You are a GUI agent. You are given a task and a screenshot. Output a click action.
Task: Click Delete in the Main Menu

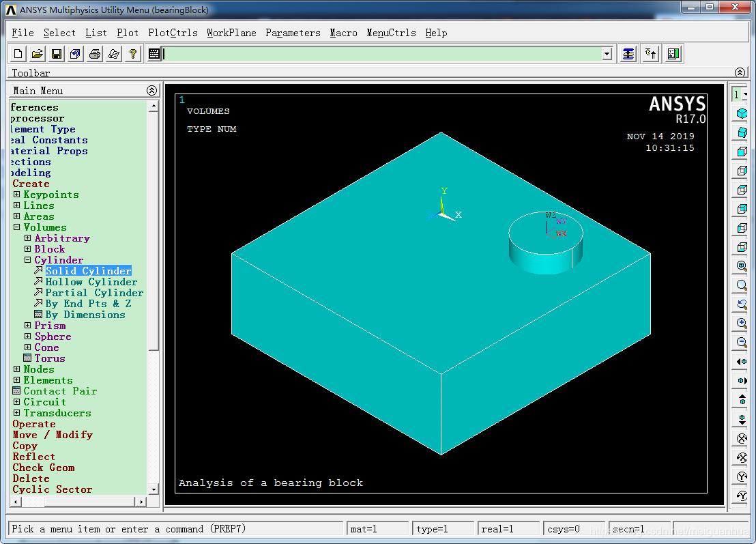point(31,478)
